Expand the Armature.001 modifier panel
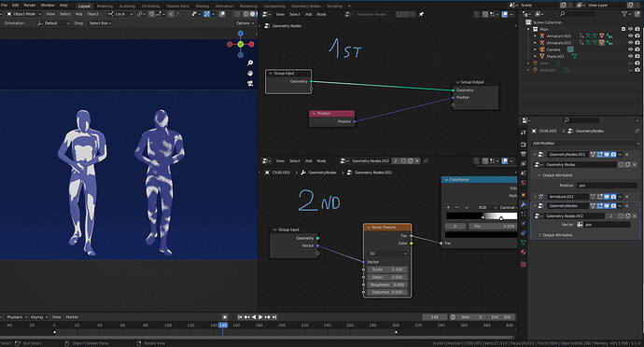 [x=535, y=197]
